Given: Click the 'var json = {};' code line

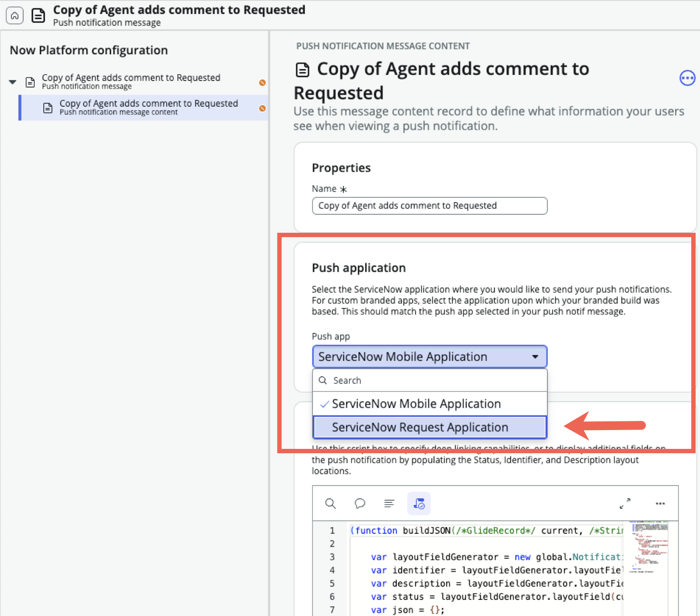Looking at the screenshot, I should click(408, 610).
